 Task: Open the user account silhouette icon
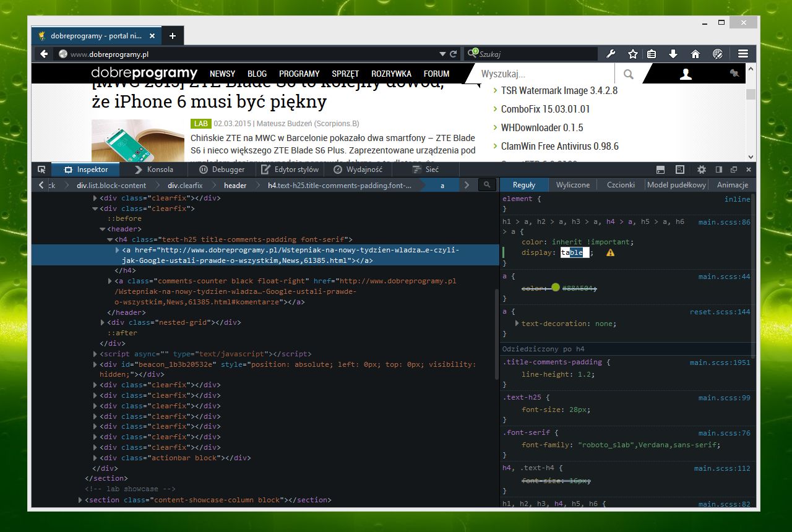point(686,74)
